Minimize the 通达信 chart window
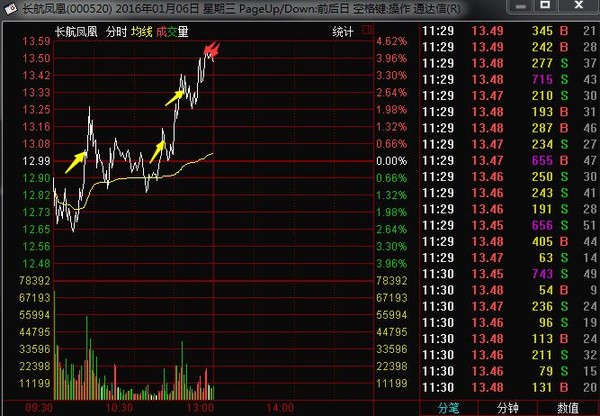The image size is (600, 416). coord(520,6)
